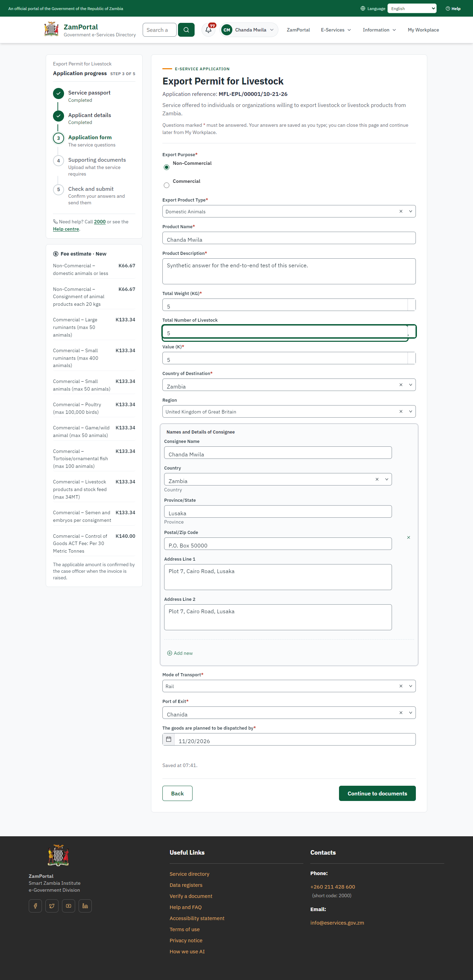The width and height of the screenshot is (473, 980).
Task: Expand the Information menu
Action: [379, 30]
